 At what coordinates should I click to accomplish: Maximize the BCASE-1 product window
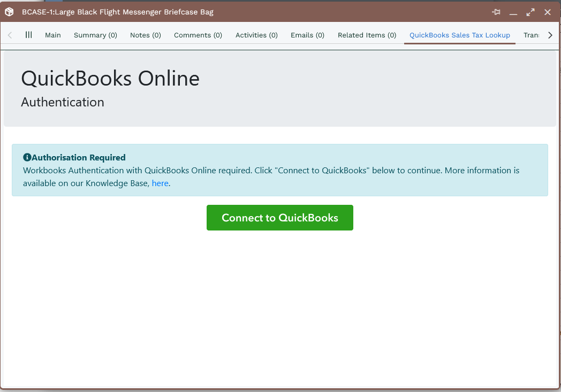(x=530, y=12)
